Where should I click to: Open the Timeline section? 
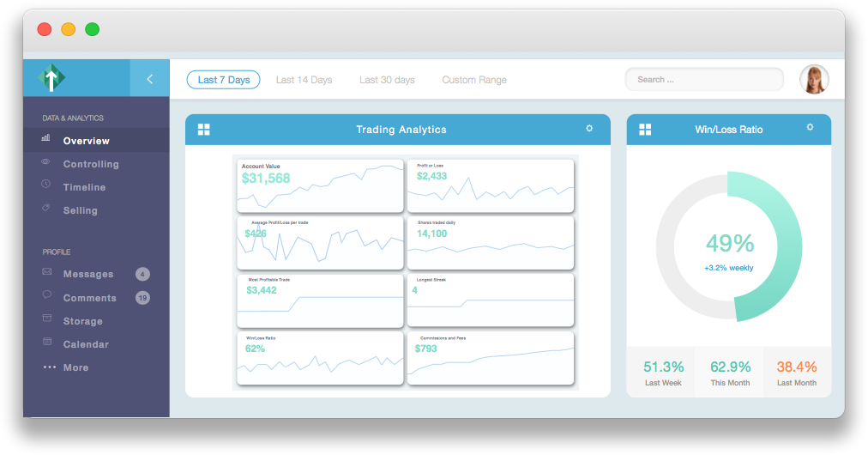pyautogui.click(x=84, y=187)
